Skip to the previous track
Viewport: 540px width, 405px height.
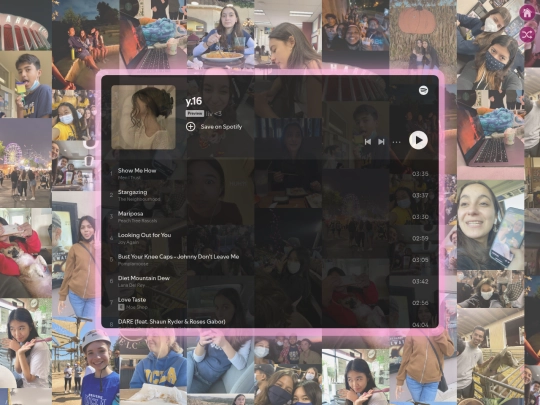click(368, 142)
